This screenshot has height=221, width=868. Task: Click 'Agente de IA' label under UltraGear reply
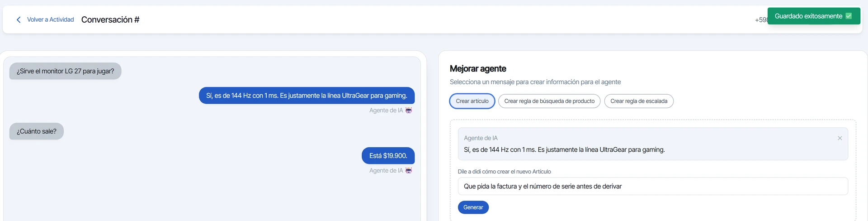[x=386, y=110]
